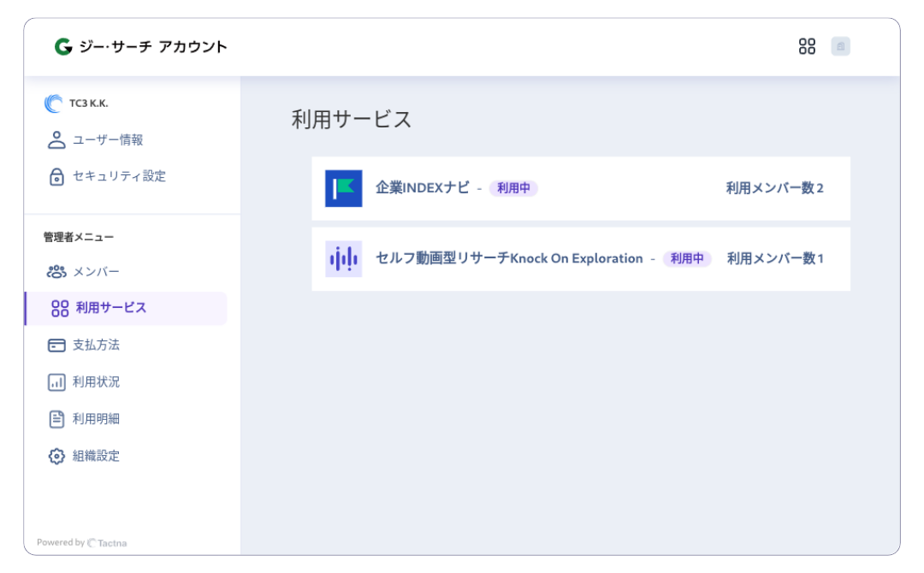The width and height of the screenshot is (924, 573).
Task: Click the person icon next to ユーザー情報
Action: pos(56,140)
